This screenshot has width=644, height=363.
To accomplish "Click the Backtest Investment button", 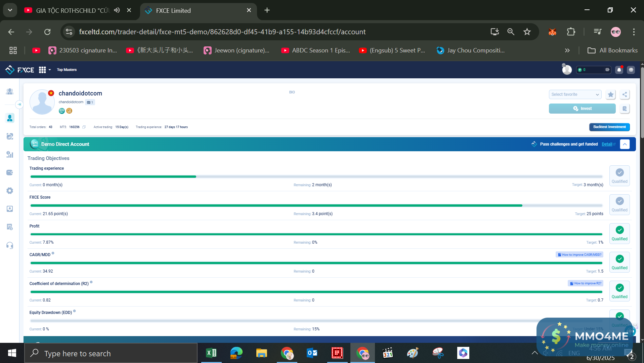I will (x=609, y=127).
